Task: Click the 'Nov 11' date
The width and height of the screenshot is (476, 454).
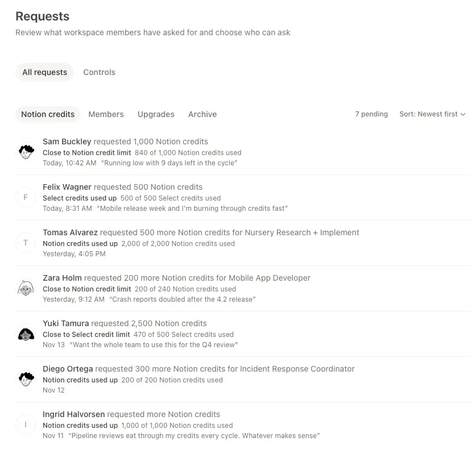Action: tap(53, 436)
